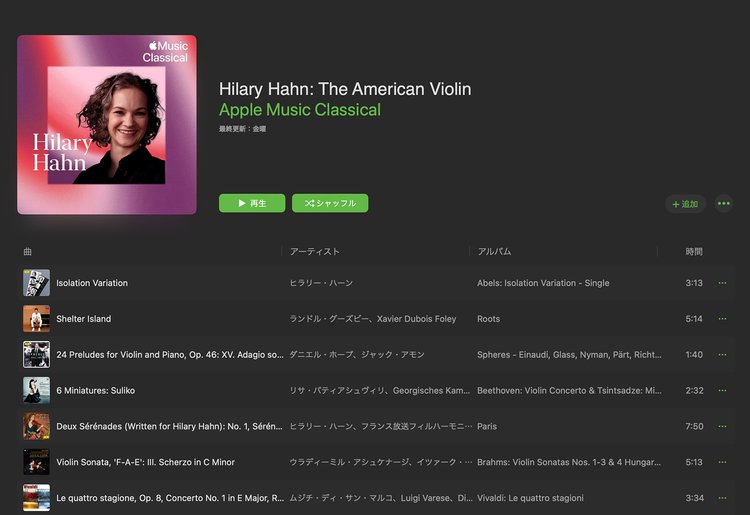The image size is (750, 515).
Task: Sort by the 時間 column header
Action: pyautogui.click(x=694, y=252)
